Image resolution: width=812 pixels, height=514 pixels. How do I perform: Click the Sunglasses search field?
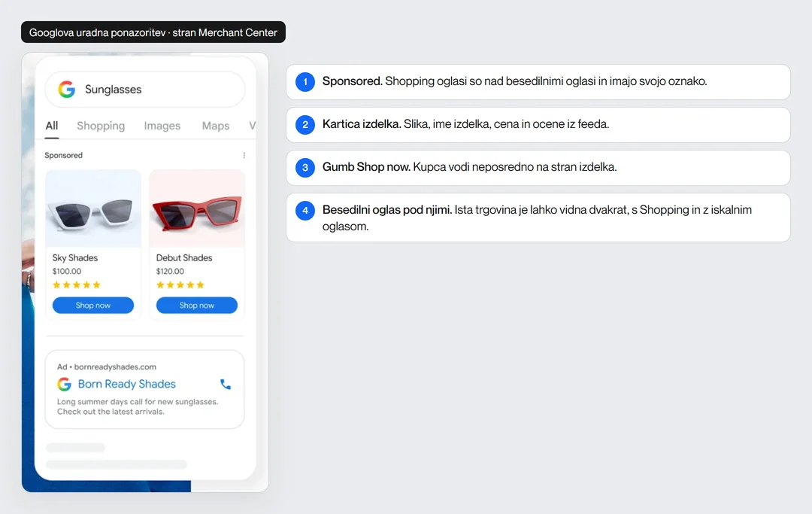tap(145, 89)
